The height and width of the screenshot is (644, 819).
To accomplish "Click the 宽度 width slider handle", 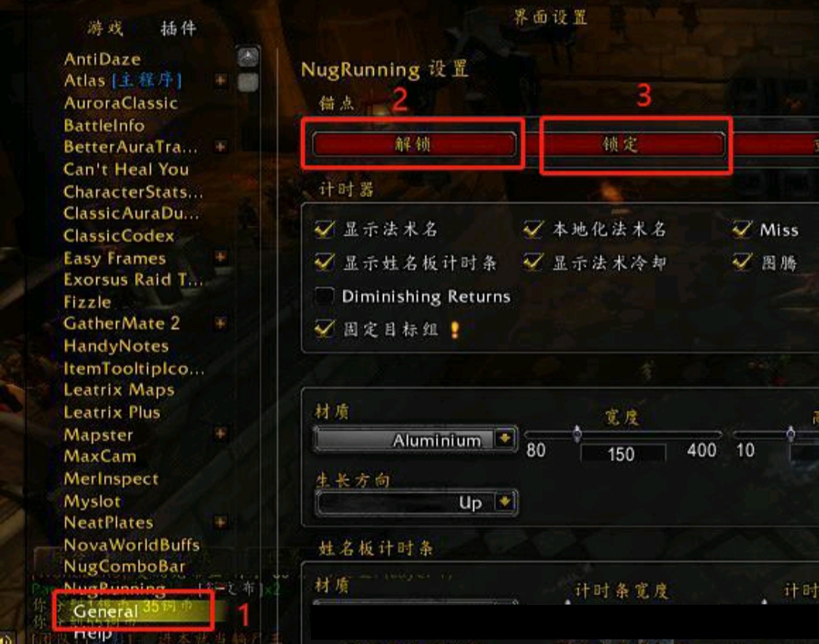I will [x=577, y=434].
